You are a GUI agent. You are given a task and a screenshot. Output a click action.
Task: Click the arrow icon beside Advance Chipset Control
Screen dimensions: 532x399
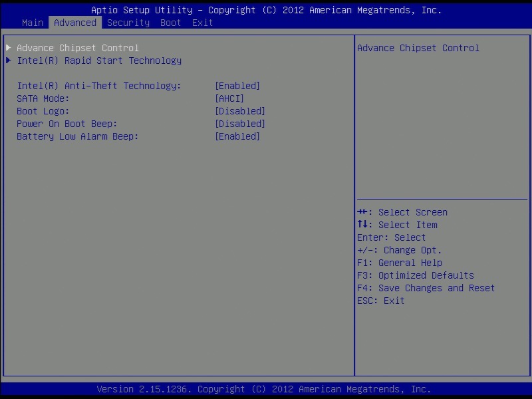pyautogui.click(x=8, y=48)
